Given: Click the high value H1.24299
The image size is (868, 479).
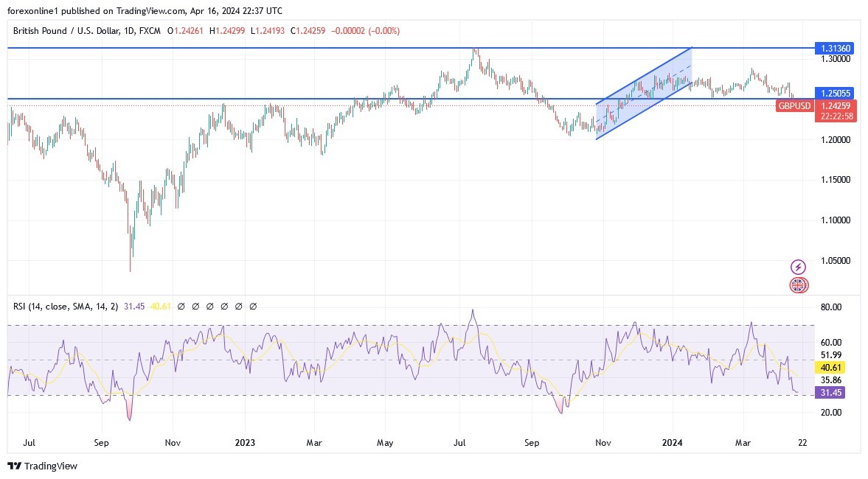Looking at the screenshot, I should [x=227, y=31].
